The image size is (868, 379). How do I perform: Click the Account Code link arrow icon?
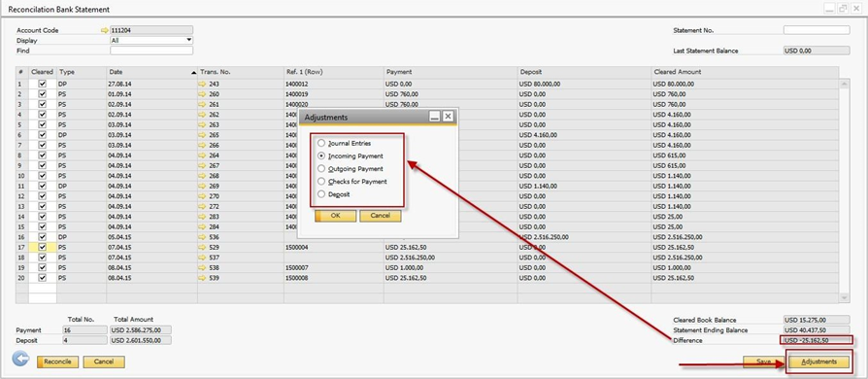tap(104, 30)
